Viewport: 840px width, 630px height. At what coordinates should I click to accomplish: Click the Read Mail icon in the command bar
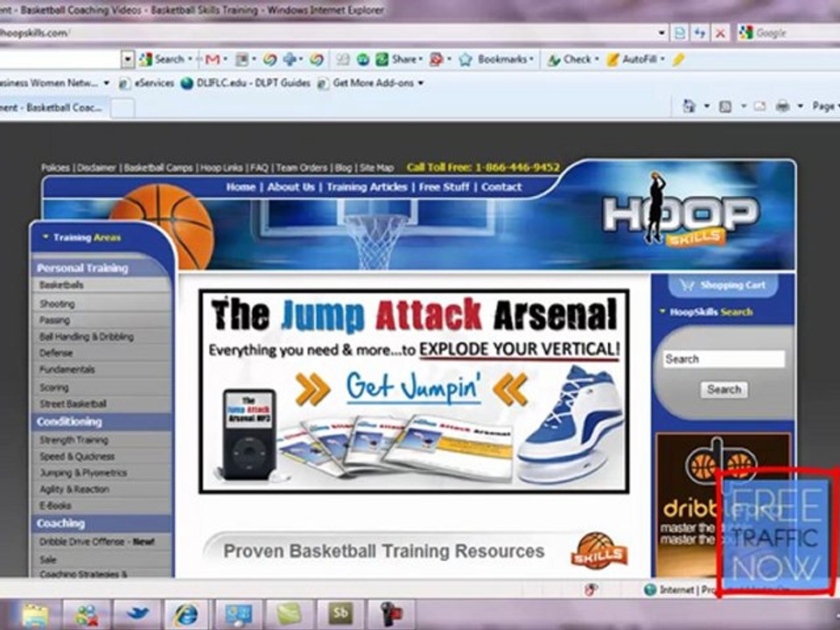point(759,106)
